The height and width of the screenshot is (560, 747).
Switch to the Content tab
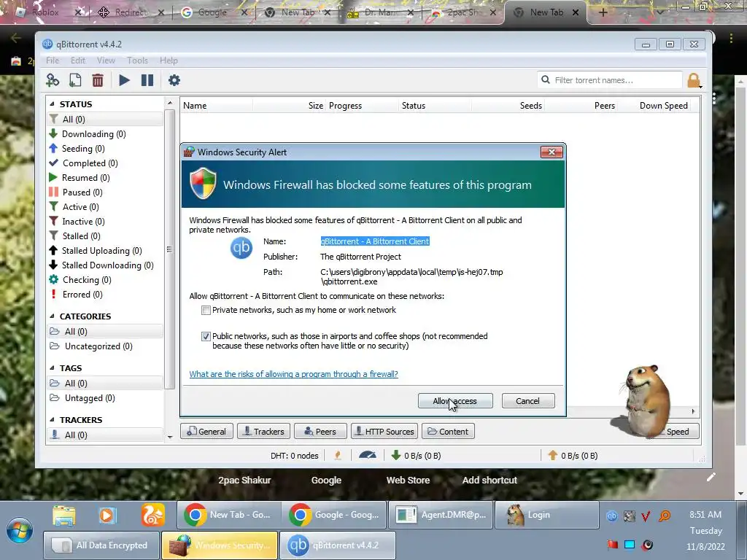click(x=448, y=432)
